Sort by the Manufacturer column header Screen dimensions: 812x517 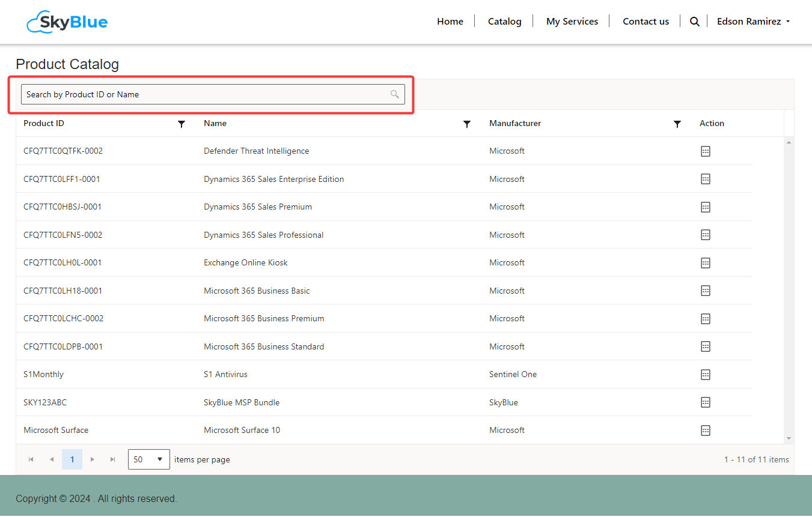coord(515,124)
